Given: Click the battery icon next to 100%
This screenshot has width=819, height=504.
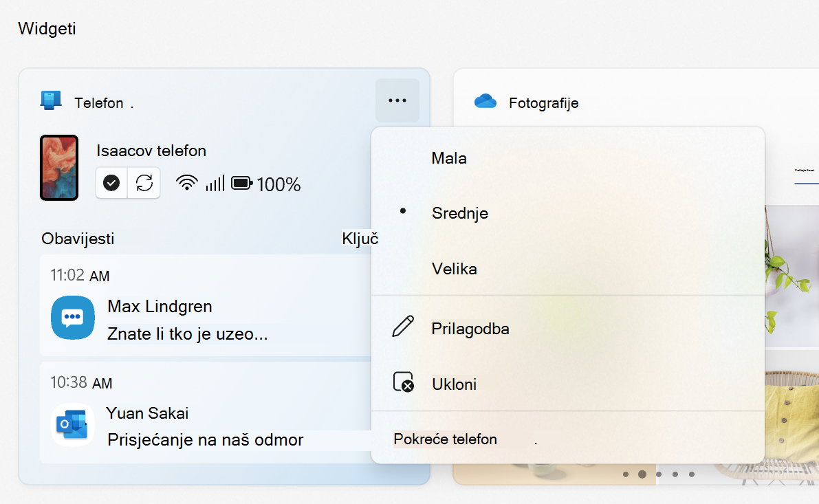Looking at the screenshot, I should [242, 184].
